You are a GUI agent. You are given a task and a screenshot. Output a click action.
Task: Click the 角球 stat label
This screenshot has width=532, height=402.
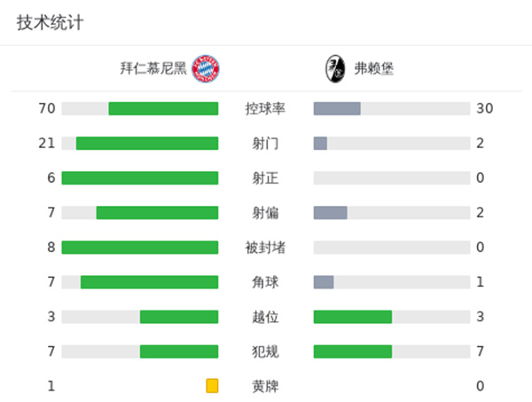point(265,281)
